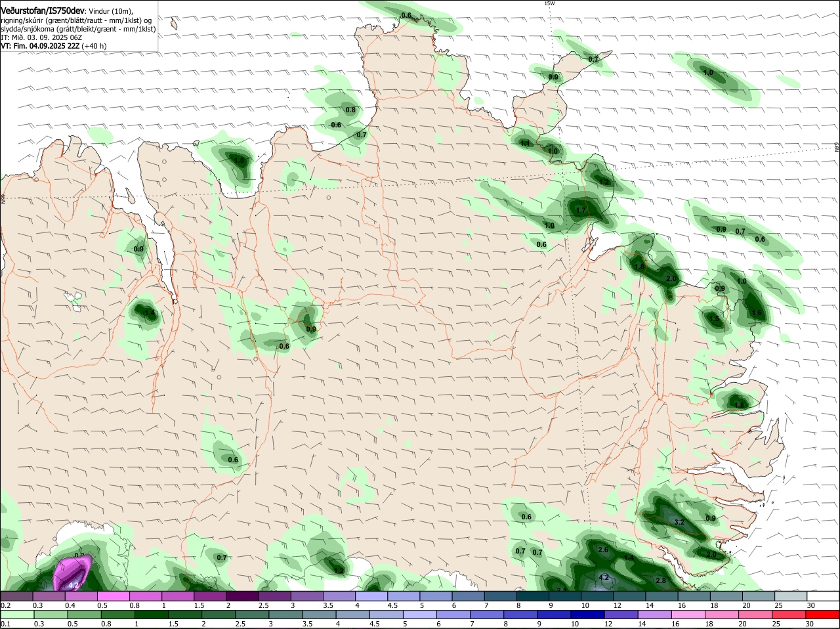840x629 pixels.
Task: Click the 0.2 label in the snow legend
Action: [5, 605]
